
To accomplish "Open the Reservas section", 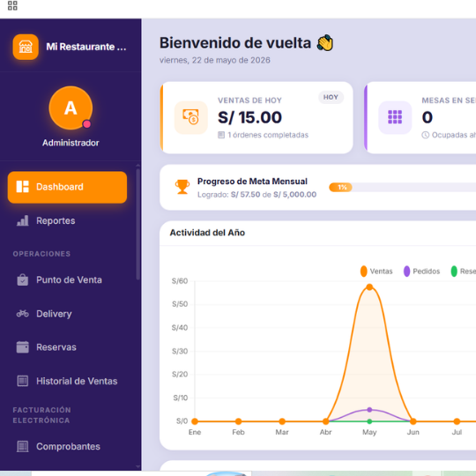I will tap(67, 347).
